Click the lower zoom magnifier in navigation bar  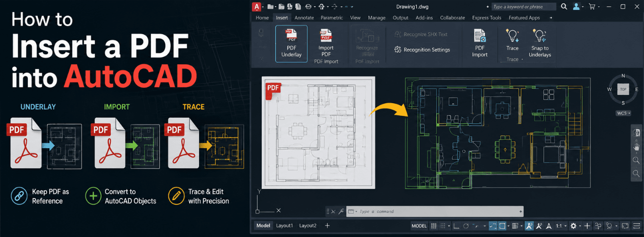click(636, 173)
